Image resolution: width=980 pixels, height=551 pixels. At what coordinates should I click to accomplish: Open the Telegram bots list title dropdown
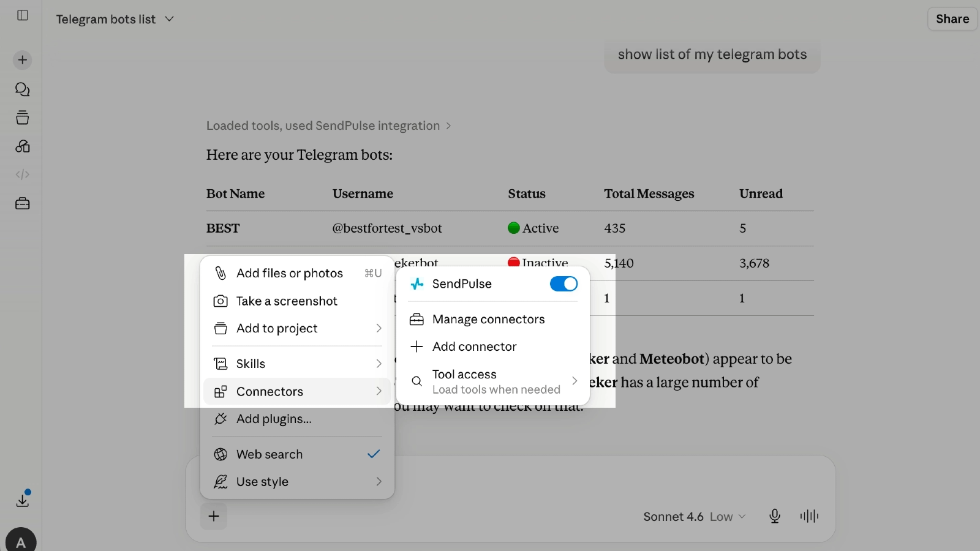(115, 19)
